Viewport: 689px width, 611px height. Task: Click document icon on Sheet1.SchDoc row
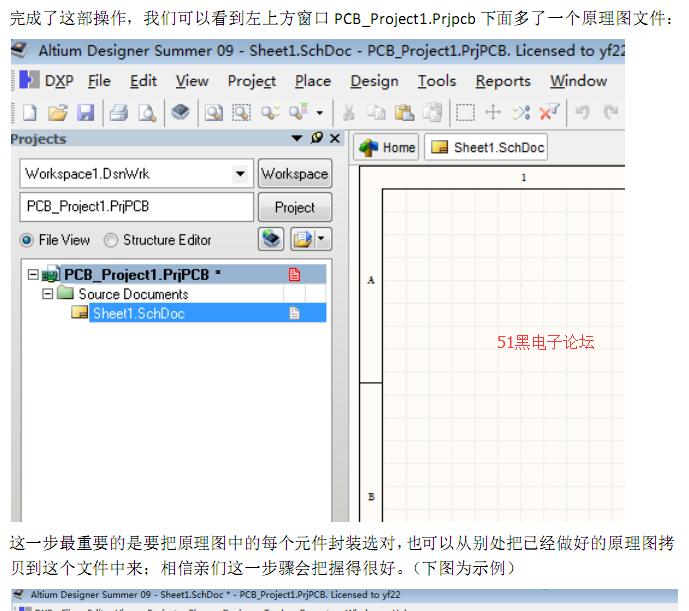294,313
